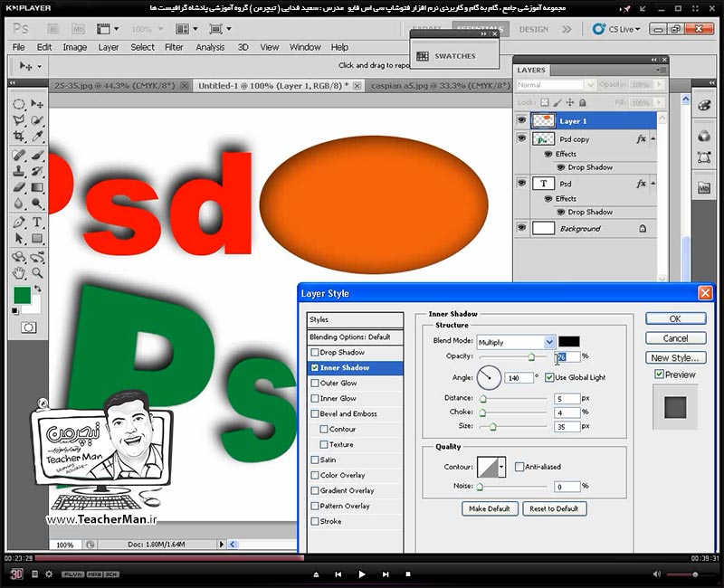This screenshot has height=588, width=724.
Task: Click the New Style button
Action: point(675,357)
